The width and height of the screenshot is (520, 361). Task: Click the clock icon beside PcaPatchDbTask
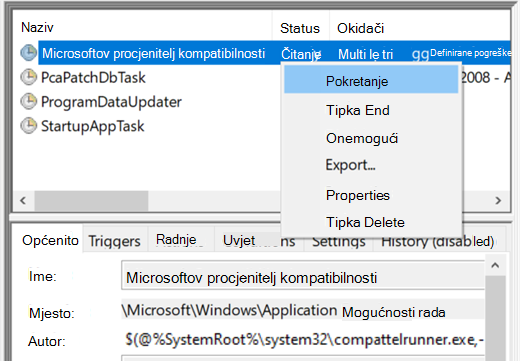tap(29, 77)
